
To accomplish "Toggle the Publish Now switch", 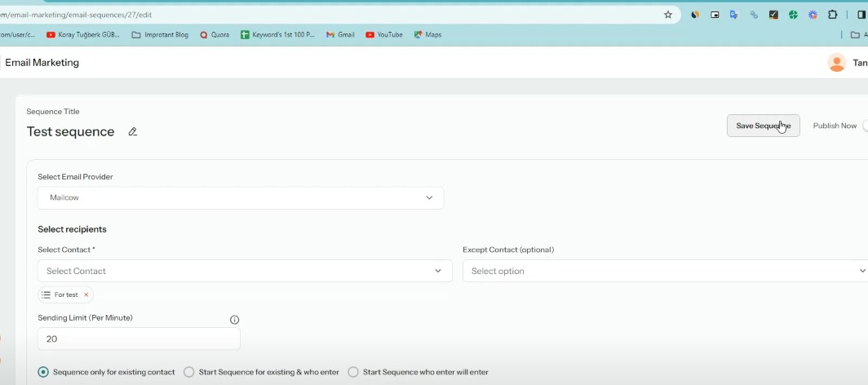I will 865,126.
